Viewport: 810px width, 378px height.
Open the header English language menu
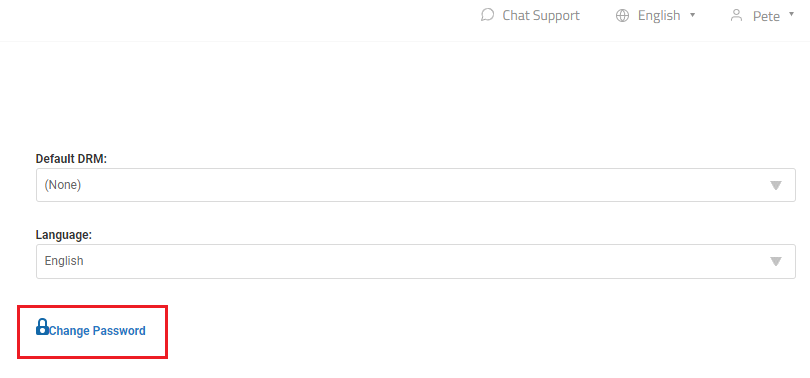coord(656,15)
